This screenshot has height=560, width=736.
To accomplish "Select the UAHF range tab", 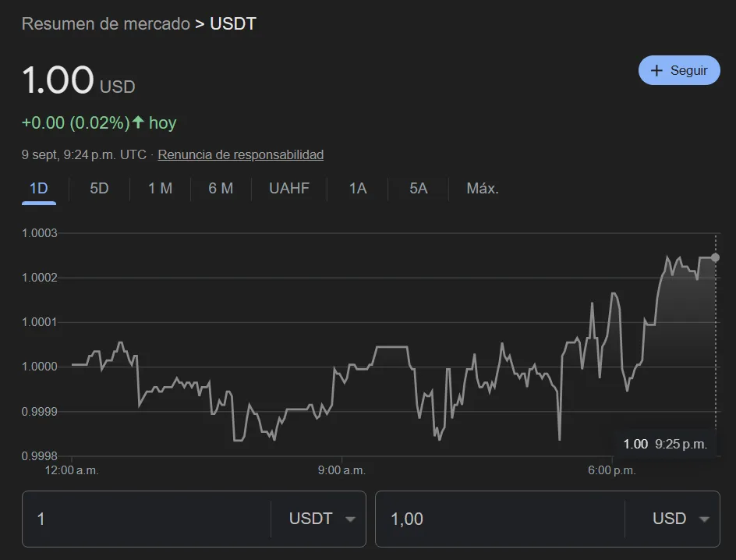I will click(289, 188).
